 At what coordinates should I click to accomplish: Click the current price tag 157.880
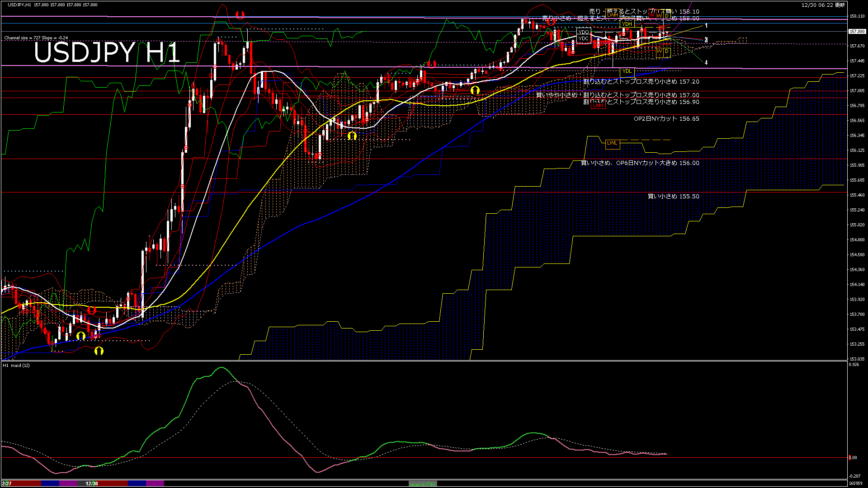pyautogui.click(x=857, y=32)
